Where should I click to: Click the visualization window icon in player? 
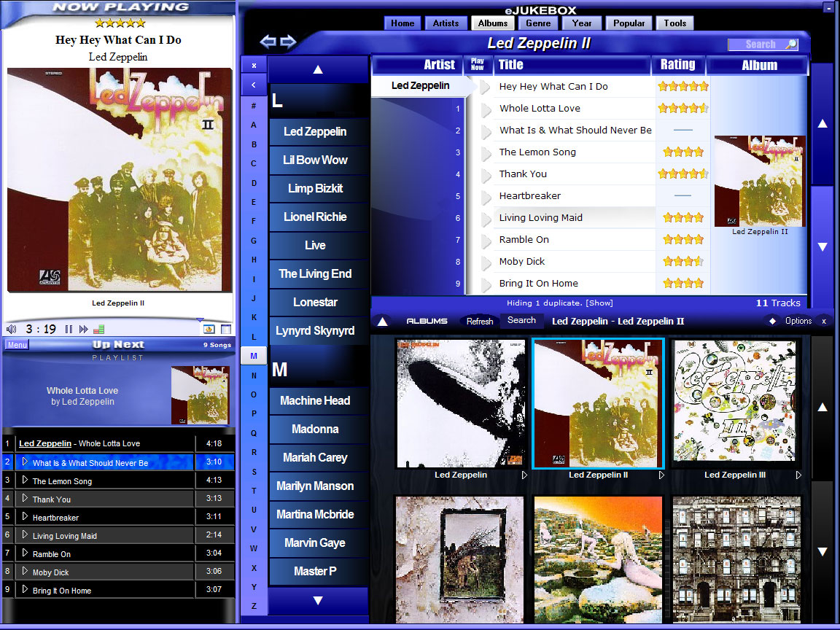tap(209, 329)
